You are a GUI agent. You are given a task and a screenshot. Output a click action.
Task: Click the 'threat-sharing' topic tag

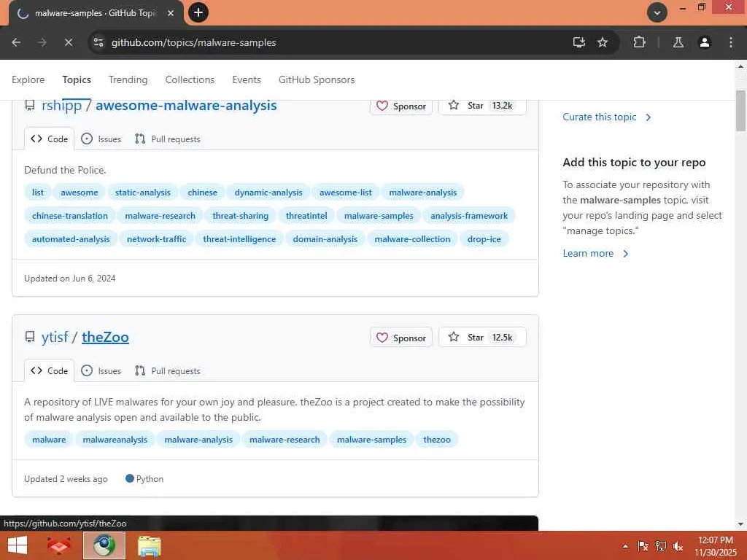pyautogui.click(x=241, y=216)
